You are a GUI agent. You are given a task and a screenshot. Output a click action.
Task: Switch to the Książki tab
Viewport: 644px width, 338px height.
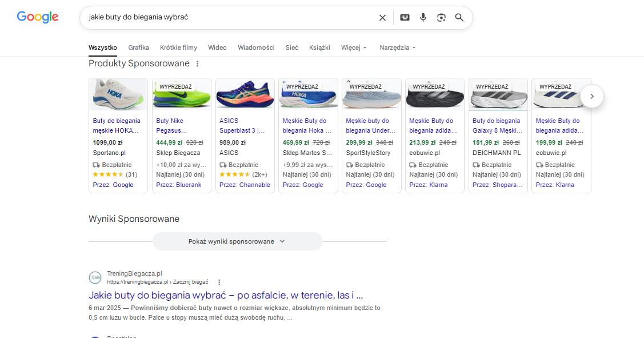click(x=319, y=47)
